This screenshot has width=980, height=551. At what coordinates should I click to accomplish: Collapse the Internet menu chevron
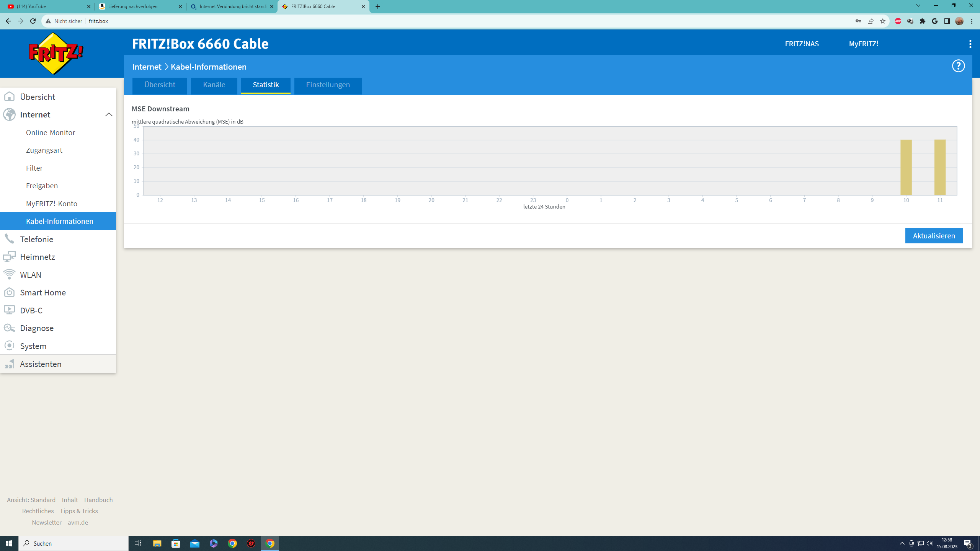[x=109, y=114]
